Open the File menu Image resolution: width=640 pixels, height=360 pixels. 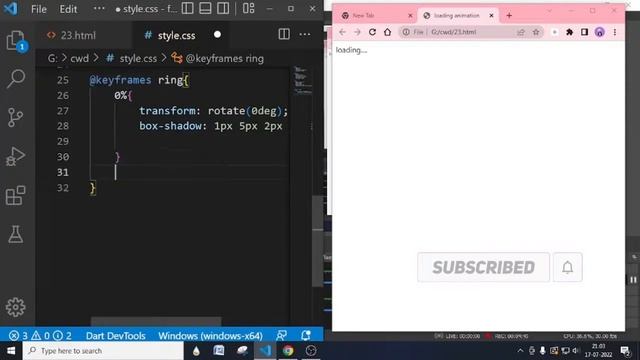(x=39, y=9)
